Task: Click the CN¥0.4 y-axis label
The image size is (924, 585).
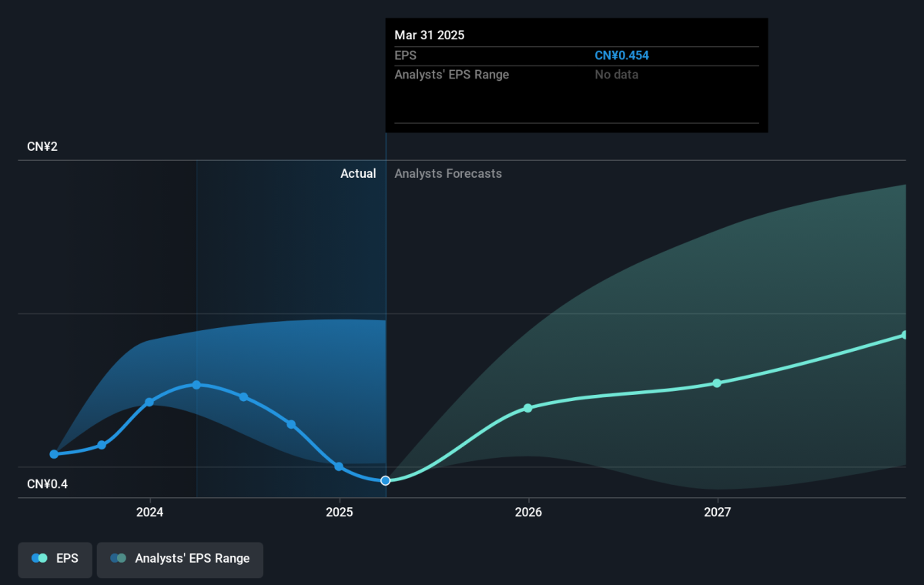Action: point(48,484)
